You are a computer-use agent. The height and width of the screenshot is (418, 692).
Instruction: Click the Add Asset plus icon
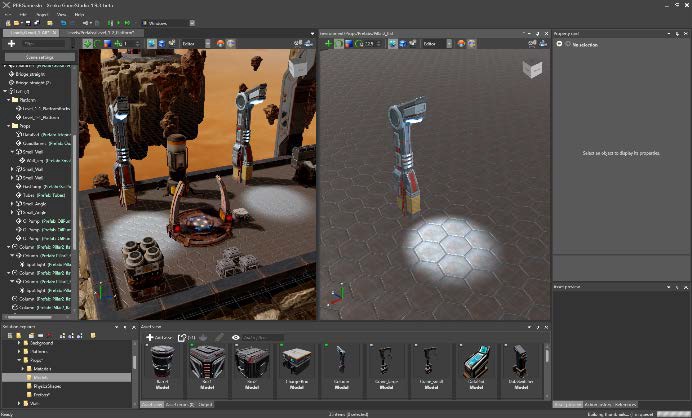[149, 338]
